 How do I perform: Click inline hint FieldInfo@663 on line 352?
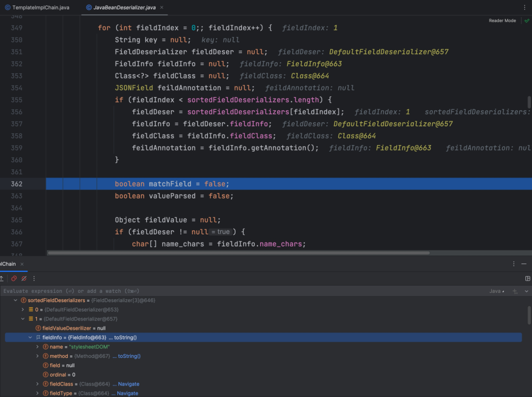[314, 64]
